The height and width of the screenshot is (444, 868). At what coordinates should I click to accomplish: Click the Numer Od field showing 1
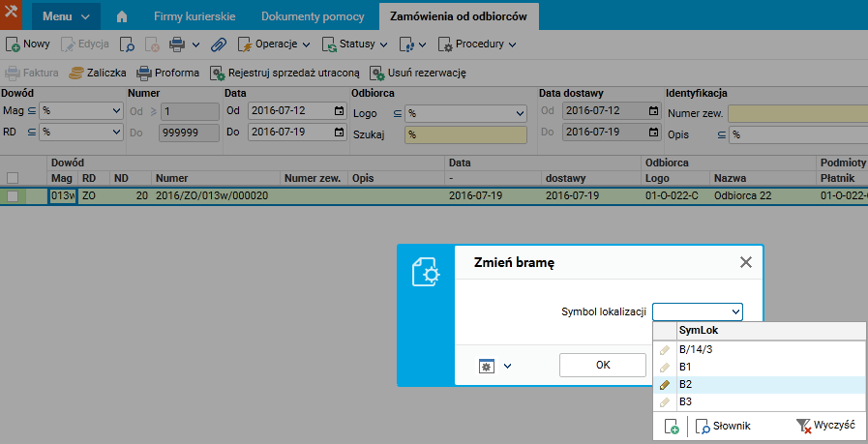[x=190, y=112]
